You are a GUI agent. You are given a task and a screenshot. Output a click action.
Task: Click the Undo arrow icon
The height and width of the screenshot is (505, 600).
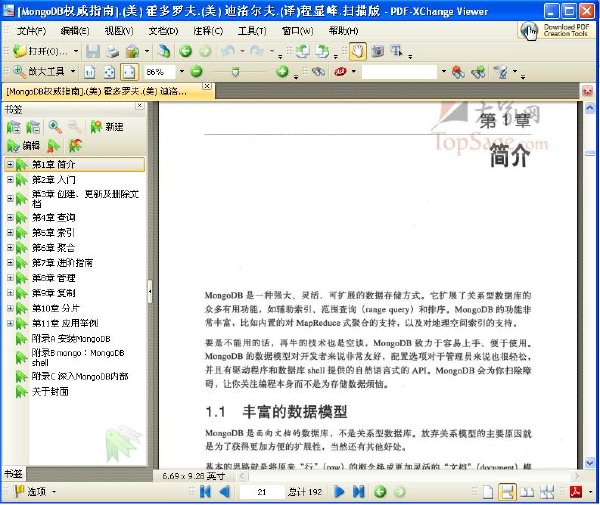pos(228,51)
